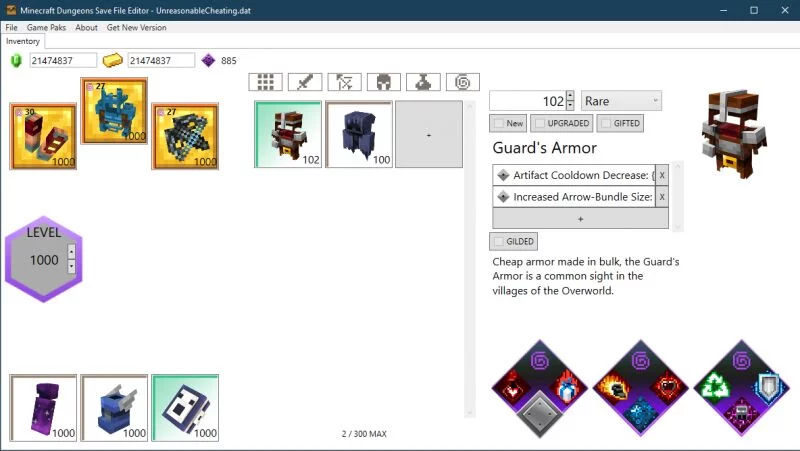Viewport: 800px width, 451px height.
Task: Open the File menu
Action: (12, 28)
